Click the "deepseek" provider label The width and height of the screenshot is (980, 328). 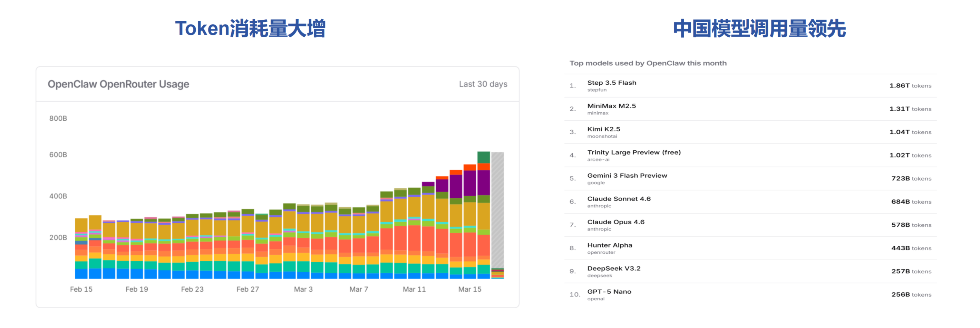coord(600,276)
